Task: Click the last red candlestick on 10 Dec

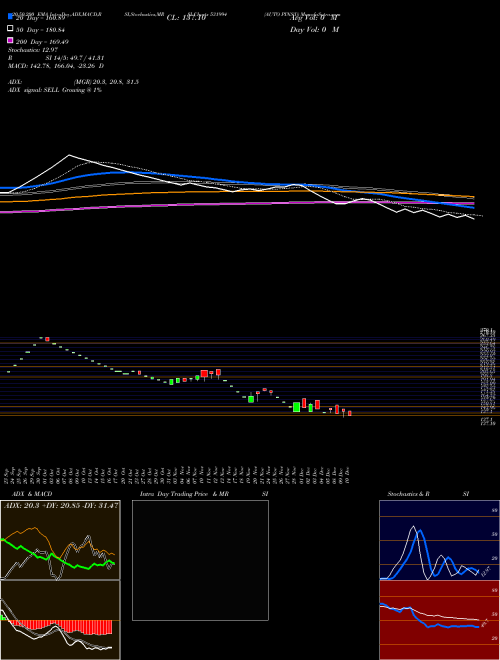Action: (x=350, y=413)
